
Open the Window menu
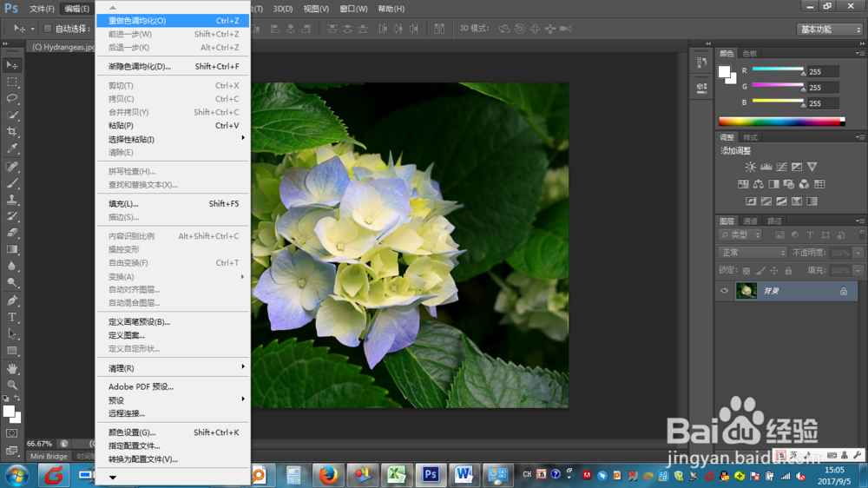pos(353,9)
